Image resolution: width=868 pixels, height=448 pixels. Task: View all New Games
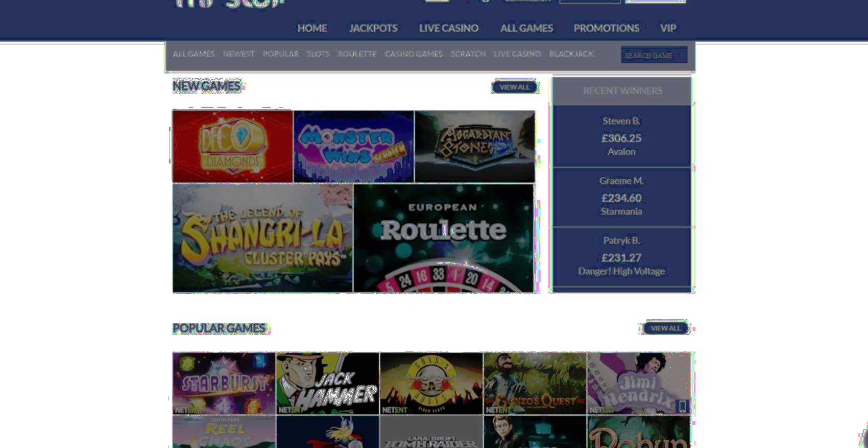[515, 87]
